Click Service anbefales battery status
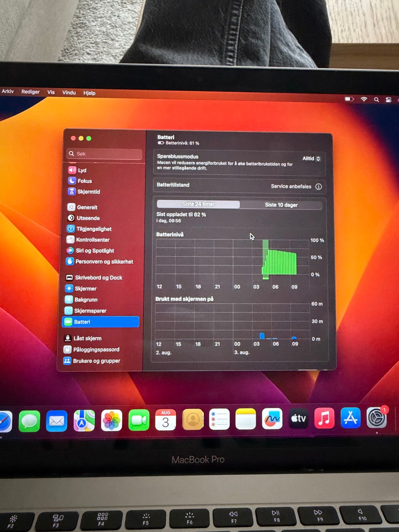 pos(291,186)
